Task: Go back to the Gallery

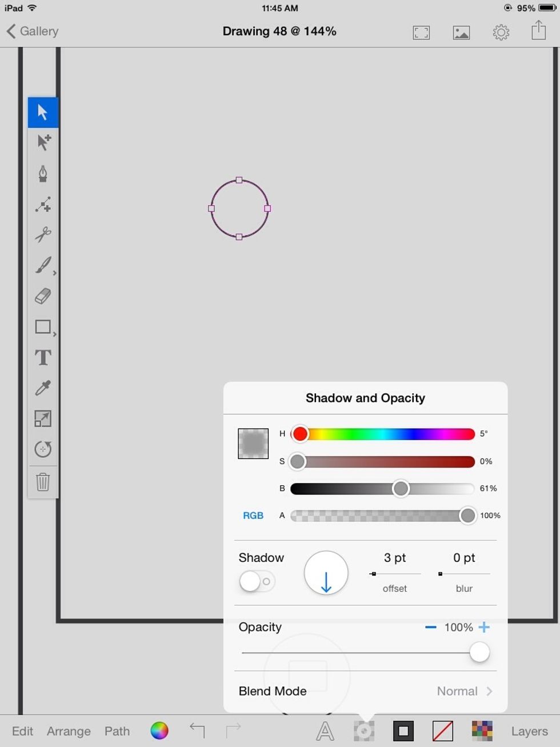Action: point(33,31)
